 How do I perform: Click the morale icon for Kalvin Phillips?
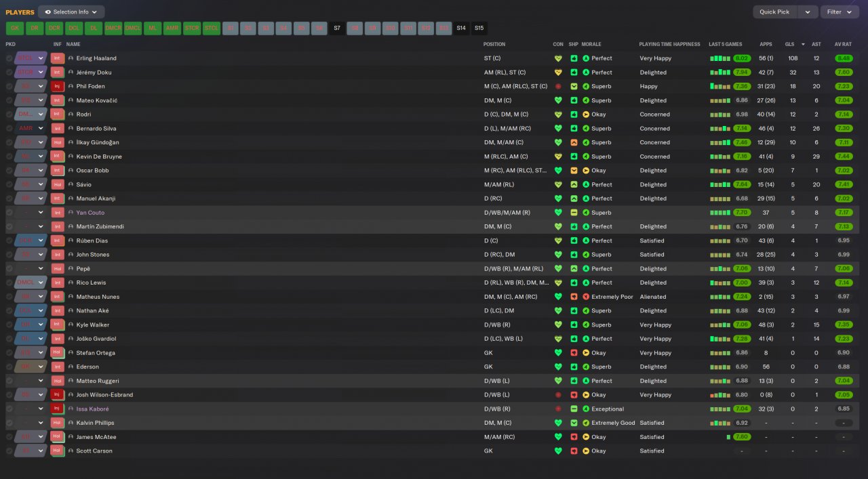tap(587, 423)
